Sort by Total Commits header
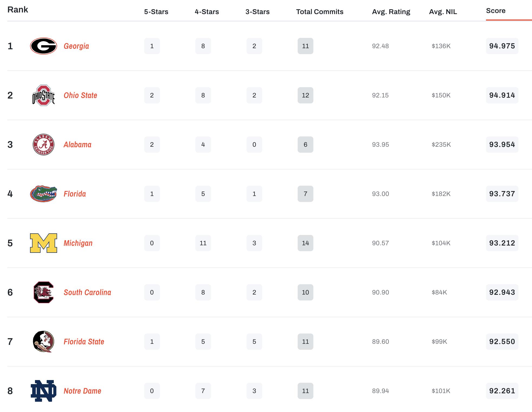 click(x=320, y=12)
